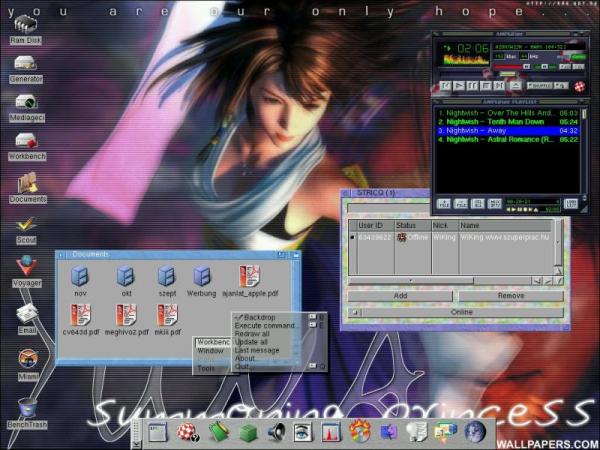
Task: Click the player's next track button
Action: click(x=499, y=86)
